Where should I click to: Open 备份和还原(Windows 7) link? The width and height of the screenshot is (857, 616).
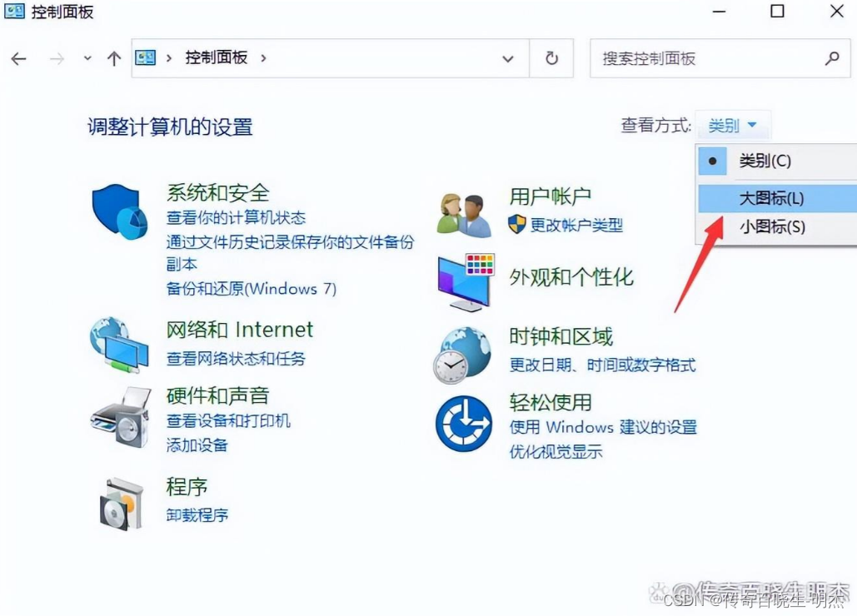pyautogui.click(x=252, y=288)
